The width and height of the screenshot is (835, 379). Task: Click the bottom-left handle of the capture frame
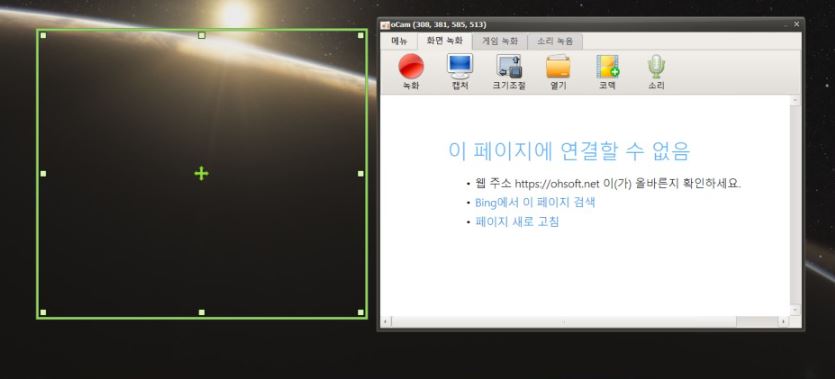pos(43,312)
